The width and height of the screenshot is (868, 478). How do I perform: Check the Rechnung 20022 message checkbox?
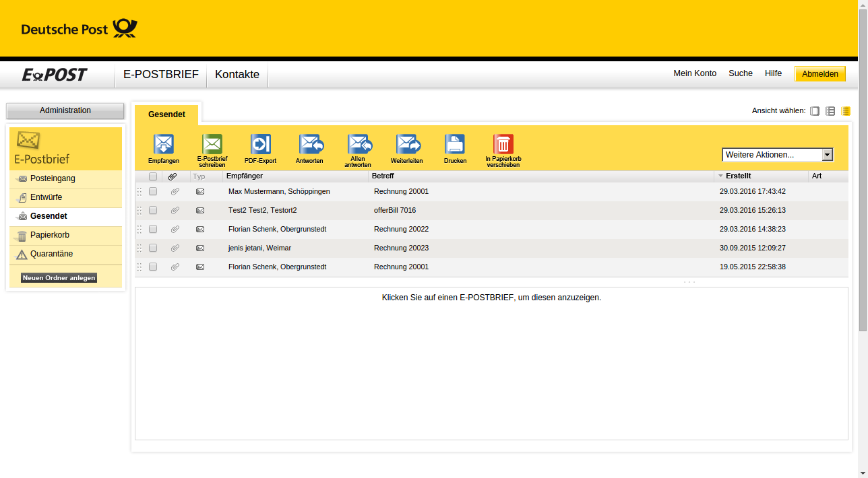click(153, 229)
